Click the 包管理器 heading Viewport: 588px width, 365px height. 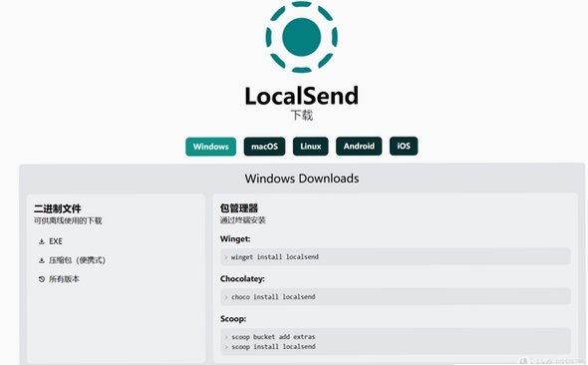(x=239, y=208)
